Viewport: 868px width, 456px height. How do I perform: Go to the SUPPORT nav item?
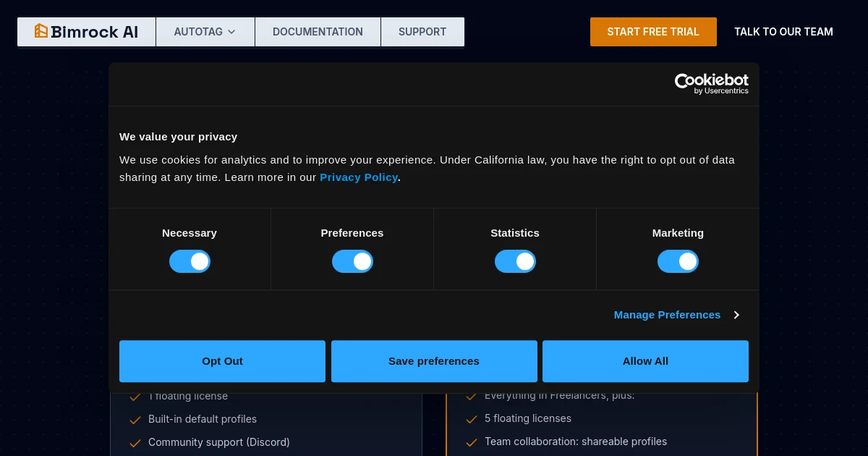(x=422, y=32)
